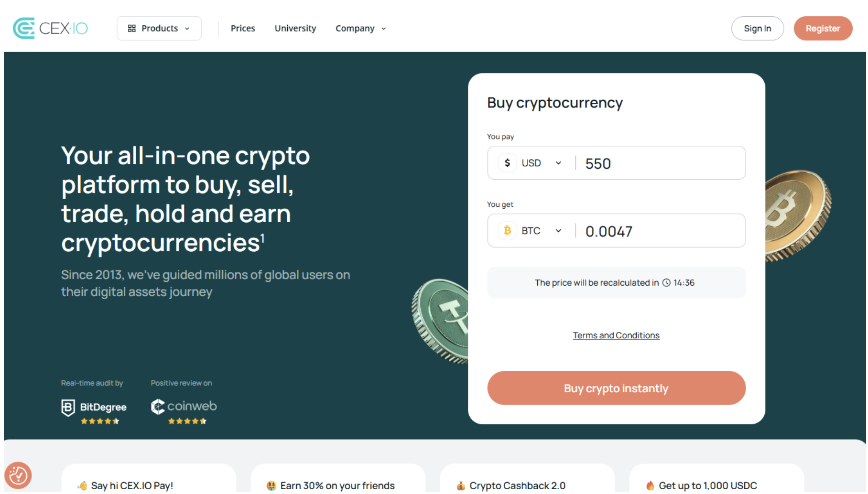Click the Products grid icon

132,29
